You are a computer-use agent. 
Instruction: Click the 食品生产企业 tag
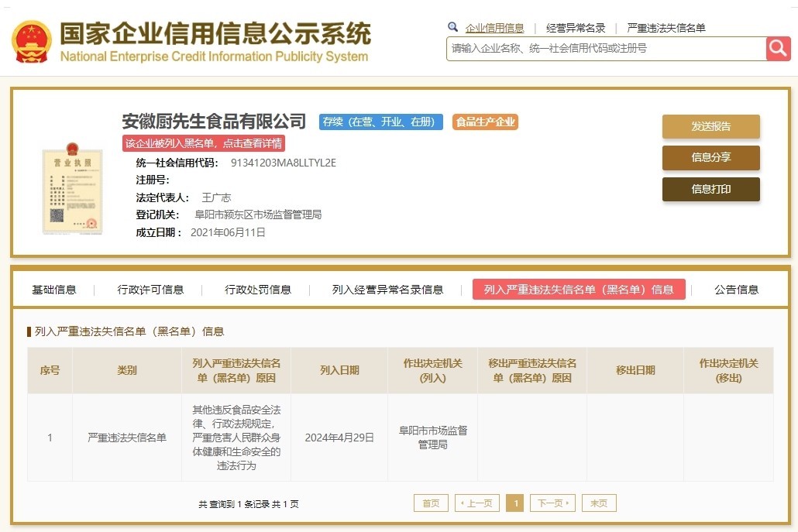pos(485,122)
